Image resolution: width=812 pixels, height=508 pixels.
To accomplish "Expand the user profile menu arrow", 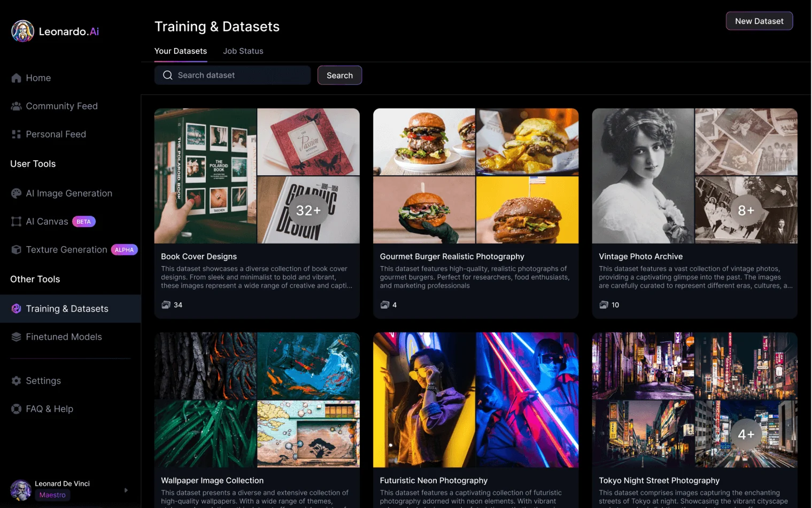I will pyautogui.click(x=126, y=490).
